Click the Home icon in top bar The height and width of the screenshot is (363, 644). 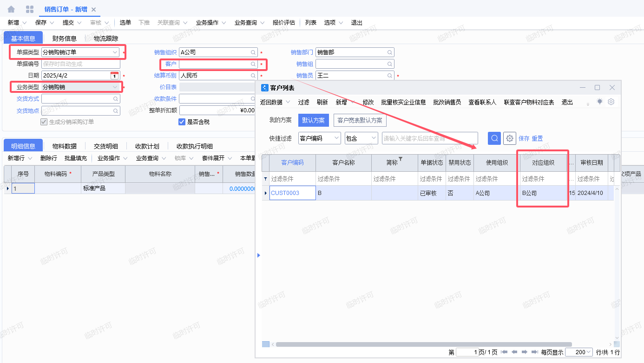12,9
